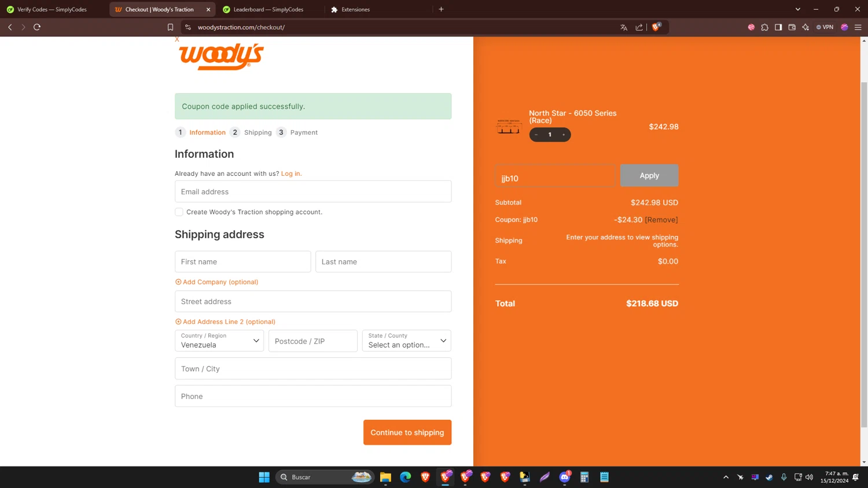
Task: Reload the checkout page
Action: (x=37, y=27)
